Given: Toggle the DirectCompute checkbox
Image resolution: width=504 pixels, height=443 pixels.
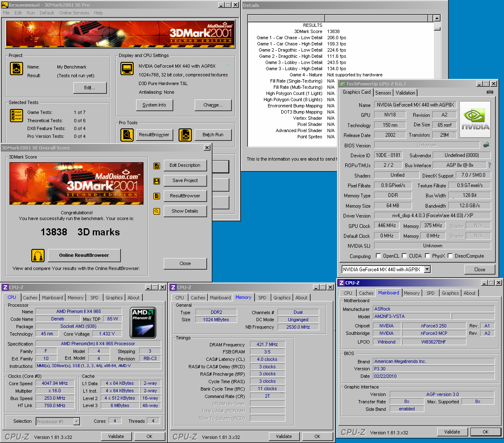Looking at the screenshot, I should click(450, 256).
